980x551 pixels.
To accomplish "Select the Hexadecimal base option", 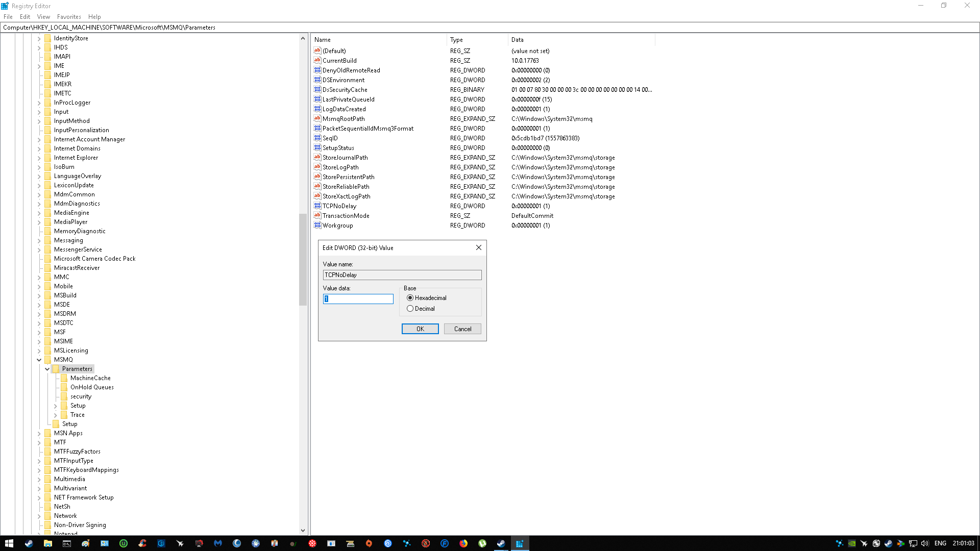I will (x=410, y=298).
